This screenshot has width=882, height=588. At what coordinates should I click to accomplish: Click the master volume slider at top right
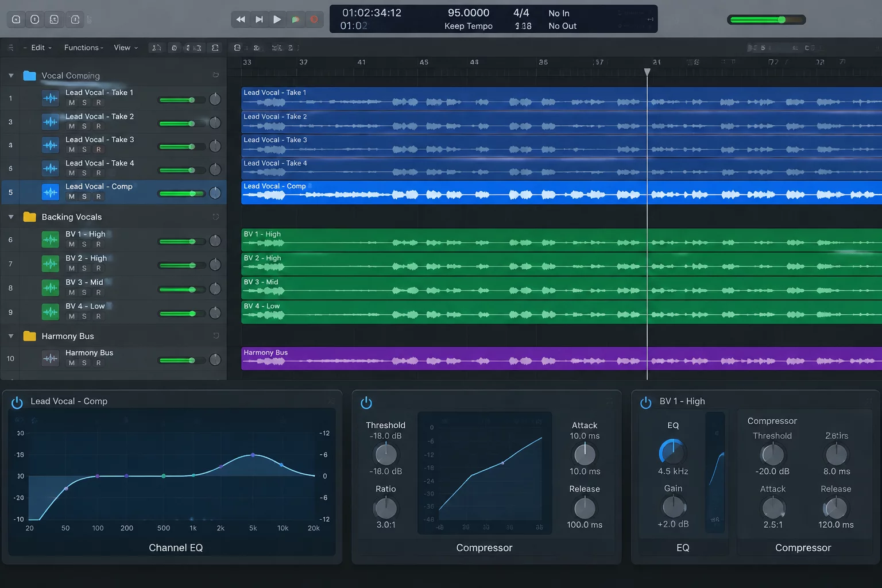coord(766,20)
